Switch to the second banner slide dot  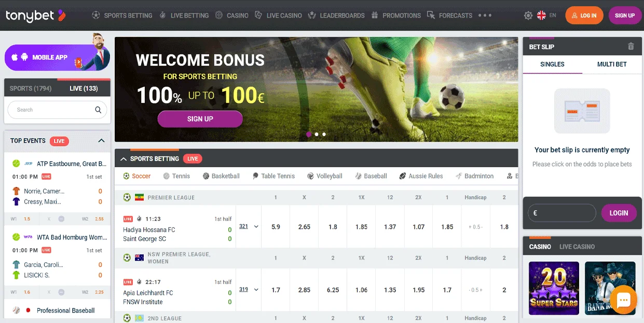click(x=317, y=134)
